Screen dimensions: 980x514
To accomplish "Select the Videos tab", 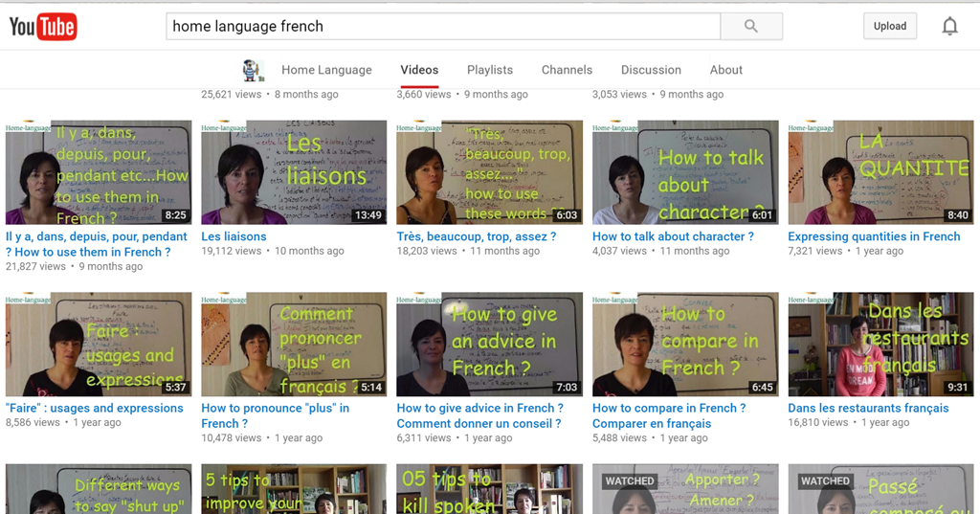I will click(419, 70).
